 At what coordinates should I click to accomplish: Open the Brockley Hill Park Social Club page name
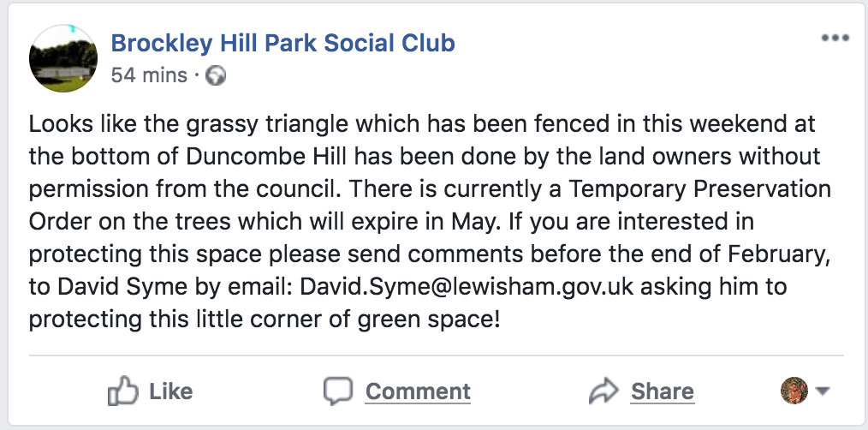coord(283,42)
